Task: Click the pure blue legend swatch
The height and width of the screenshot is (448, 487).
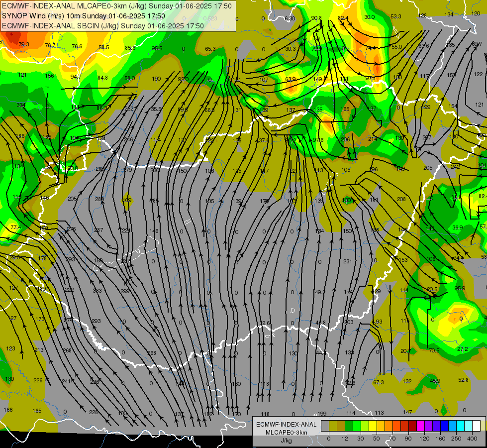Action: click(x=445, y=426)
